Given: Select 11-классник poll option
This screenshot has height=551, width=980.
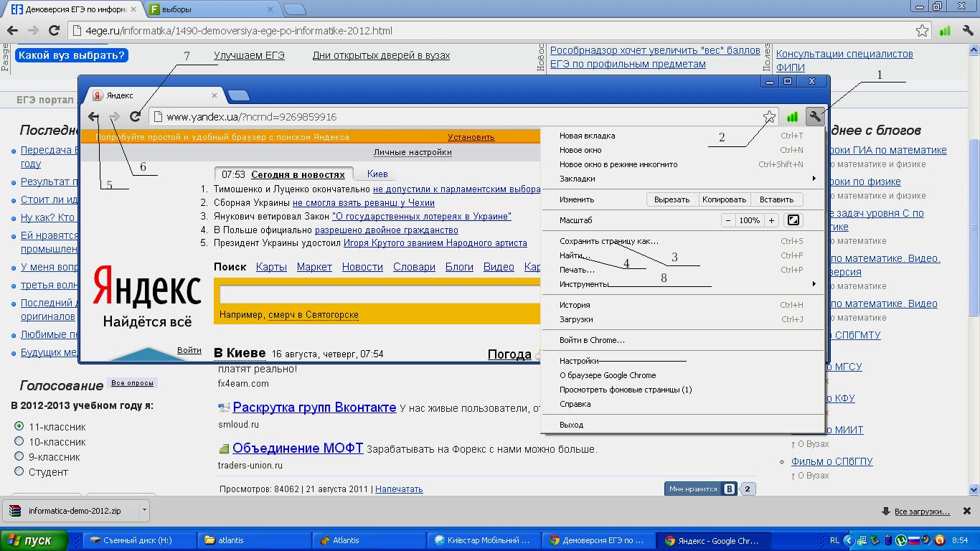Looking at the screenshot, I should [x=19, y=426].
